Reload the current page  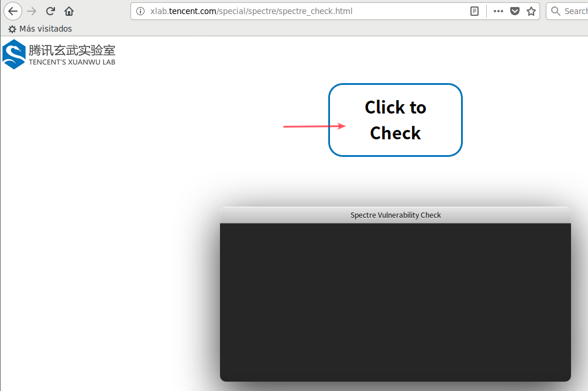tap(51, 11)
